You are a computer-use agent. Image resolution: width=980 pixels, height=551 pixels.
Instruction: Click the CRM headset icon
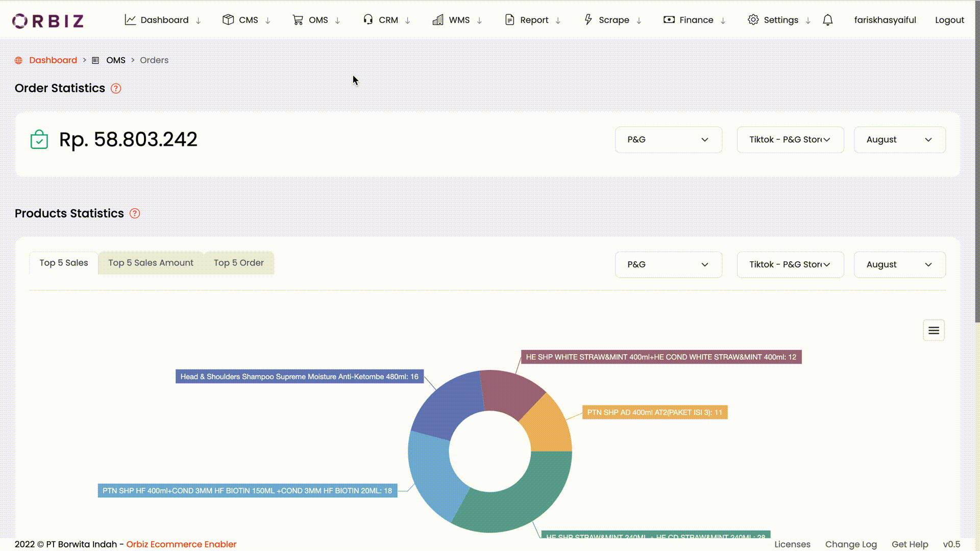click(368, 20)
